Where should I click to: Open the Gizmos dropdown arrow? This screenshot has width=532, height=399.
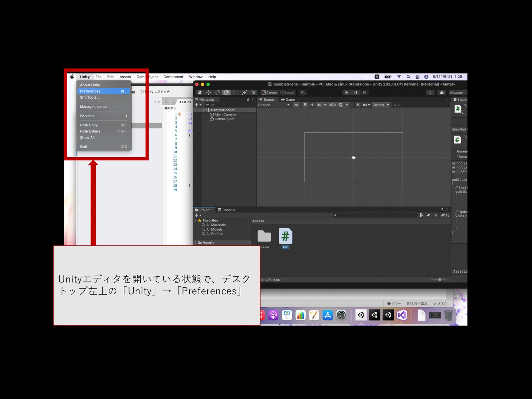tap(388, 105)
